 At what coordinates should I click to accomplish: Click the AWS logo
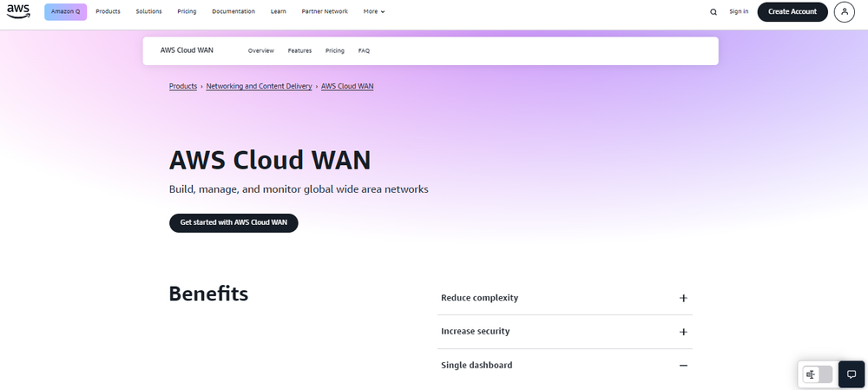[18, 11]
